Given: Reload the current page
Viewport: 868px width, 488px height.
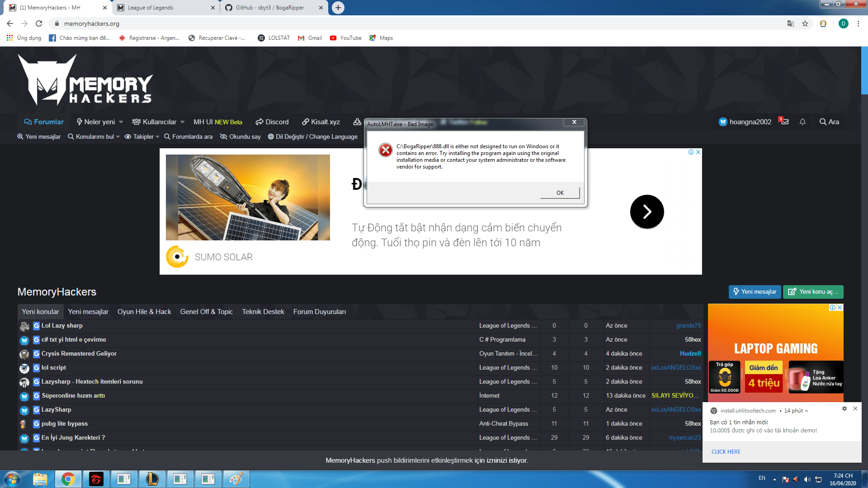Looking at the screenshot, I should tap(39, 23).
